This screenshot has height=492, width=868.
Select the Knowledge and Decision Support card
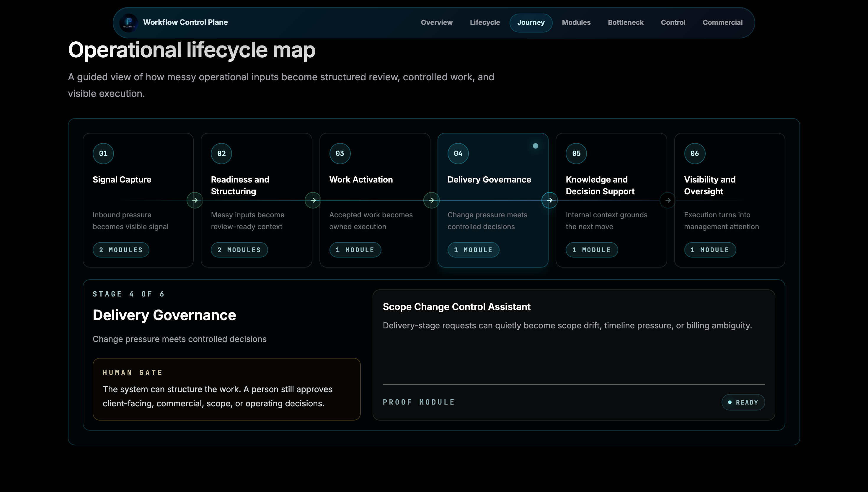pos(611,200)
